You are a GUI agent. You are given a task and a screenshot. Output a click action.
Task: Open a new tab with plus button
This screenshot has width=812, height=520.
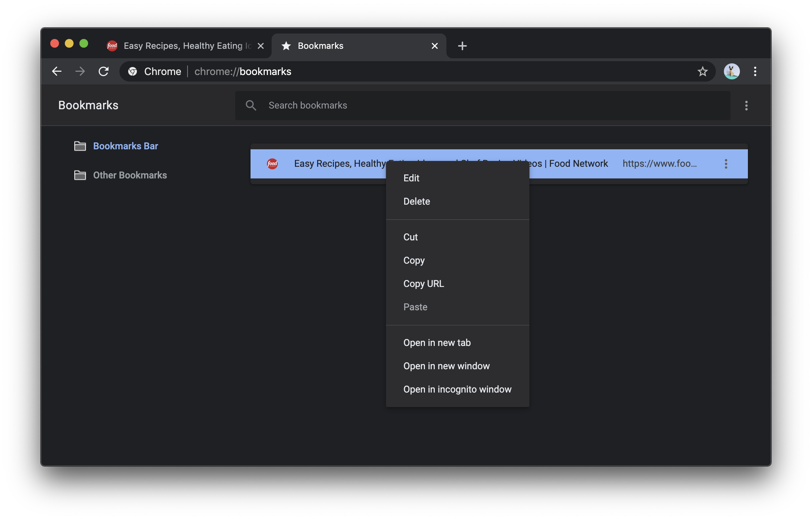point(462,46)
